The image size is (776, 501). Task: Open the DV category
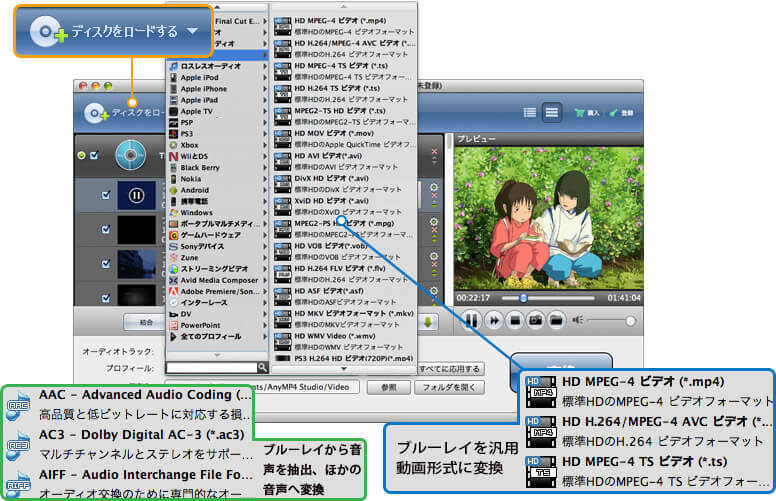tap(218, 314)
